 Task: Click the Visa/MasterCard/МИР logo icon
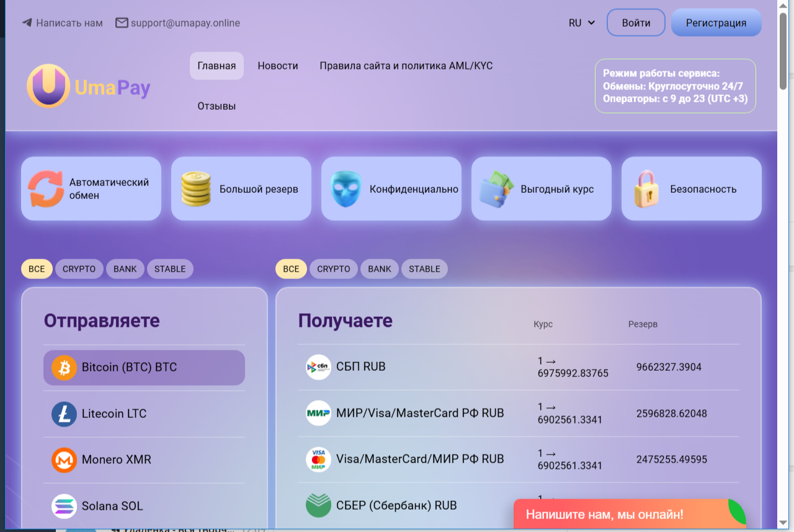click(x=318, y=459)
